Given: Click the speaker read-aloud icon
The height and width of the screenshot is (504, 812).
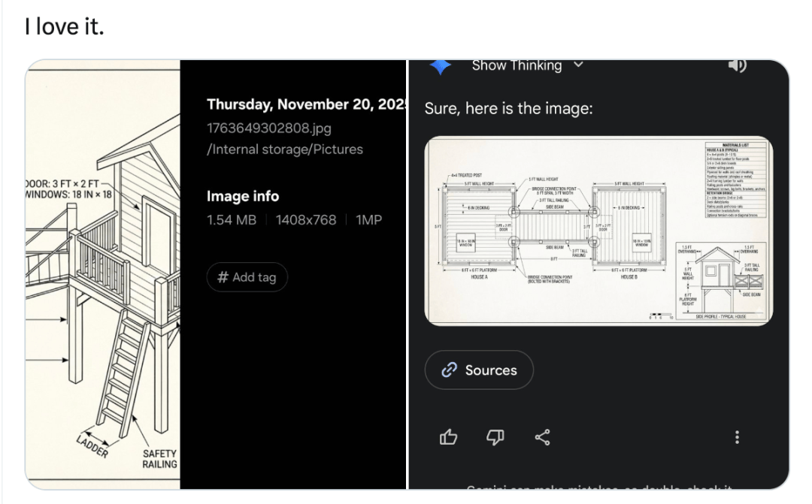Looking at the screenshot, I should pyautogui.click(x=738, y=66).
